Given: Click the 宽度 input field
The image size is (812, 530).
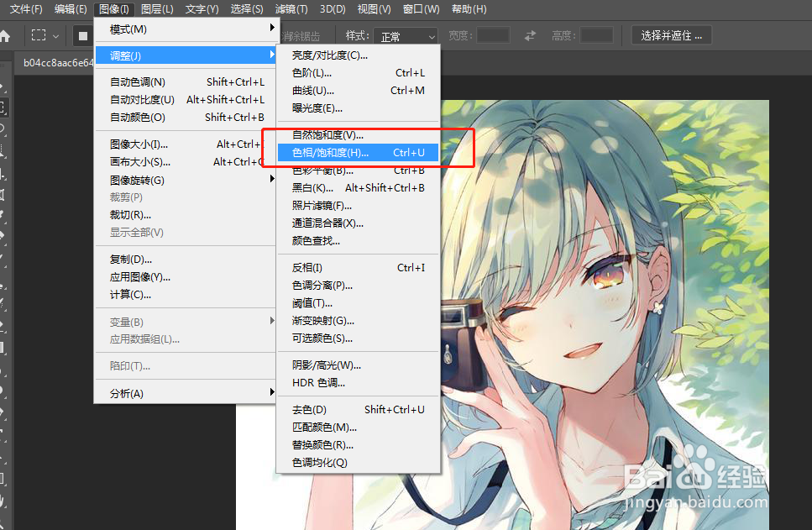Looking at the screenshot, I should (x=493, y=36).
